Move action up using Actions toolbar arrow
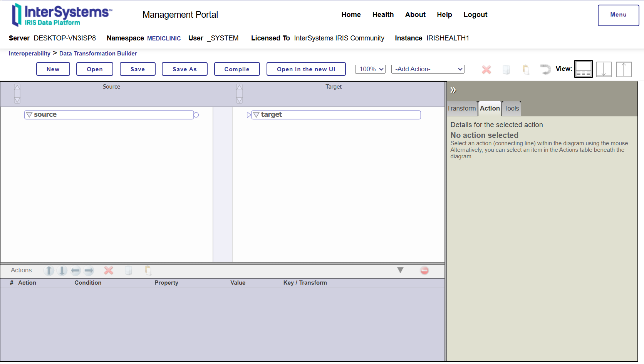 click(49, 270)
